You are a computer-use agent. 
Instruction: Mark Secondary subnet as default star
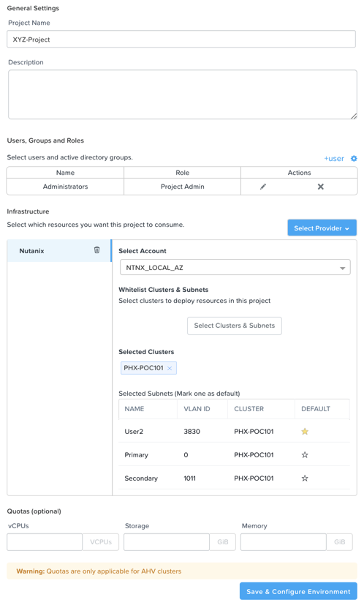pos(305,478)
